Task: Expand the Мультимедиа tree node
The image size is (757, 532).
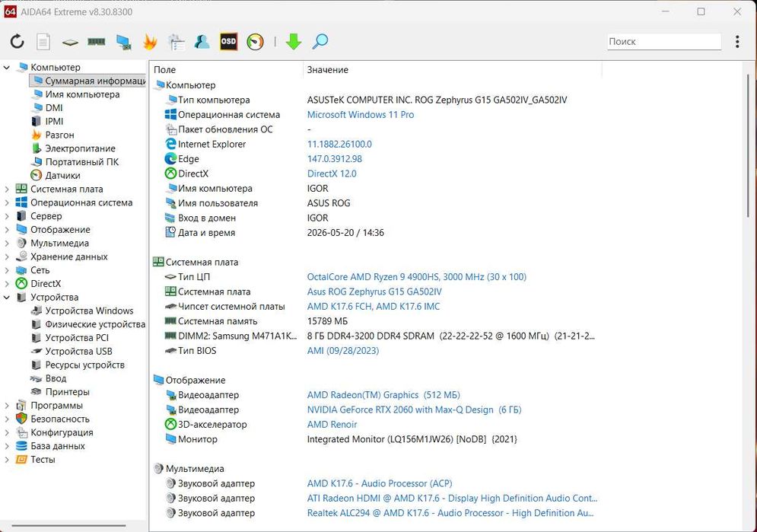Action: (7, 244)
